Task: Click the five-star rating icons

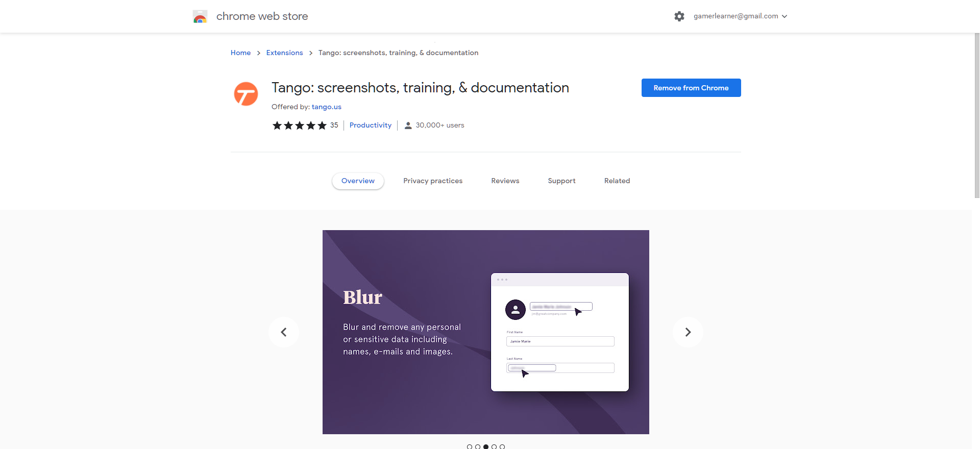Action: click(300, 126)
